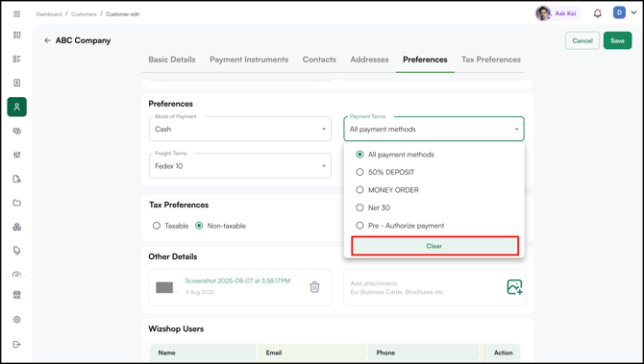644x364 pixels.
Task: Open the Mode of Payment dropdown
Action: pos(240,129)
